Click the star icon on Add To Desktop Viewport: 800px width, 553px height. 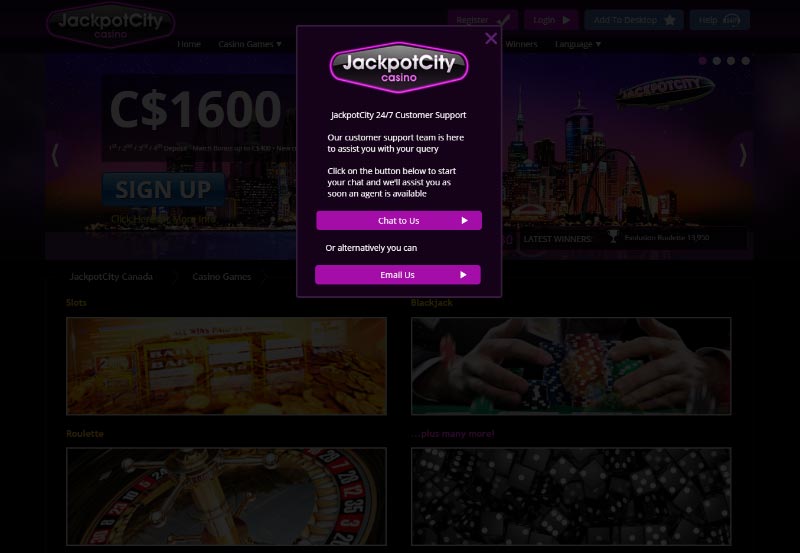tap(670, 20)
